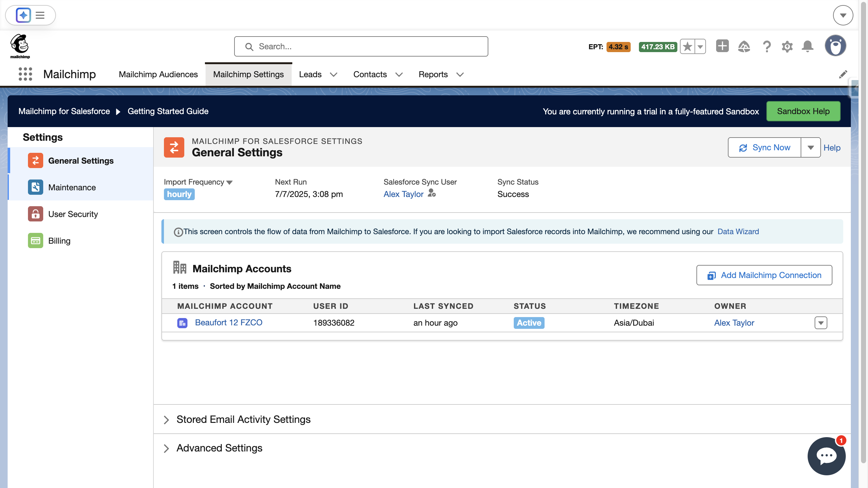Open the hamburger menu beside the sparkle icon

(x=40, y=15)
